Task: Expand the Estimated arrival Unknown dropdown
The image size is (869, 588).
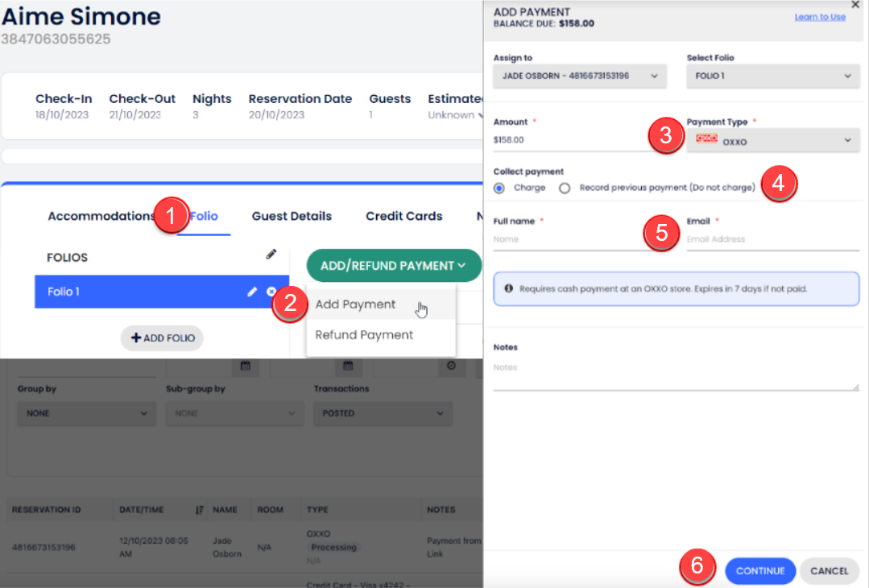Action: pos(454,115)
